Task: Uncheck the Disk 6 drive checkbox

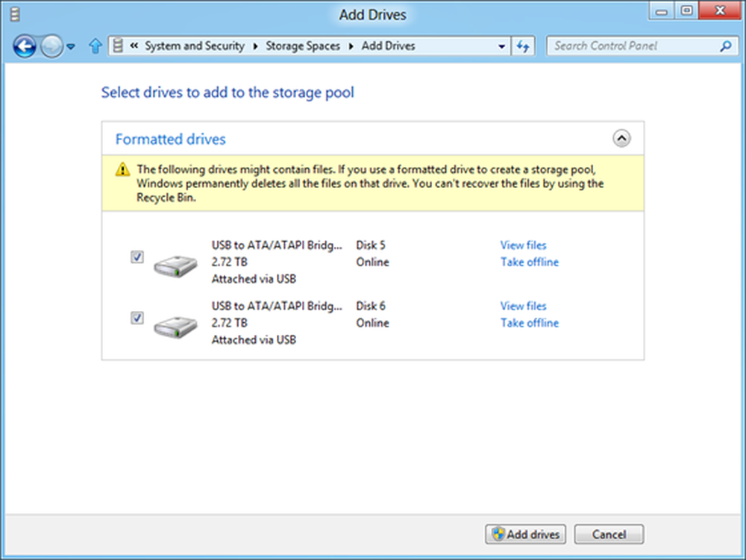Action: [137, 318]
